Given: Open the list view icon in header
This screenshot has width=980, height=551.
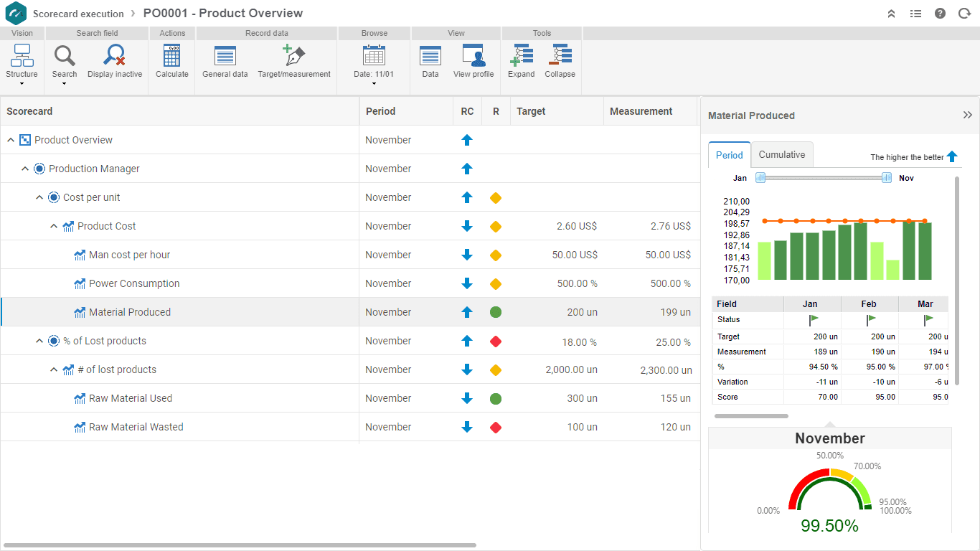Looking at the screenshot, I should [x=915, y=14].
